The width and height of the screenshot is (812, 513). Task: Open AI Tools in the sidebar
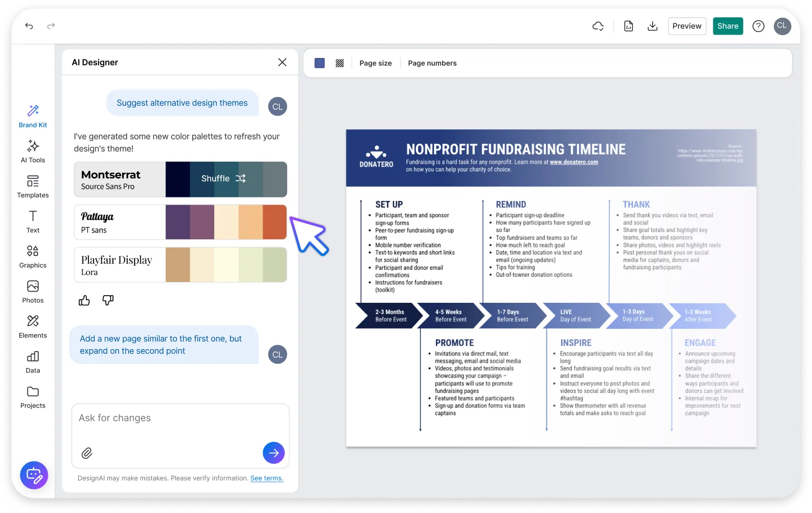pos(33,152)
